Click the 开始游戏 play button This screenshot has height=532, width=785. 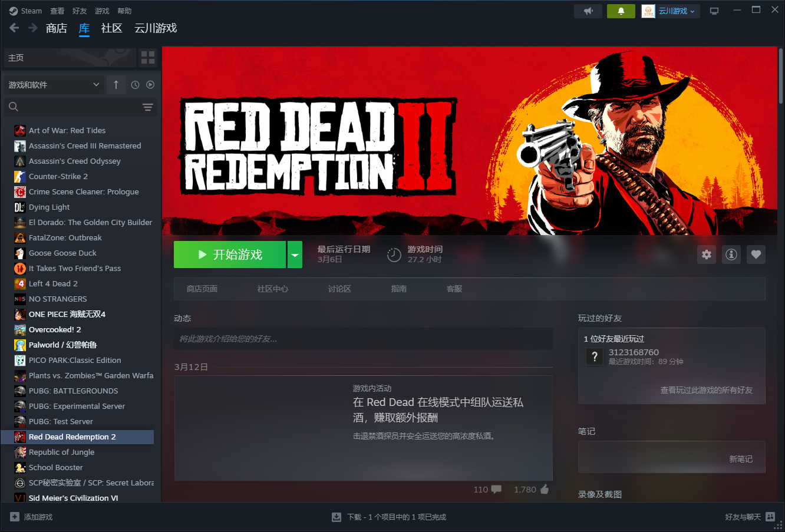[x=230, y=255]
